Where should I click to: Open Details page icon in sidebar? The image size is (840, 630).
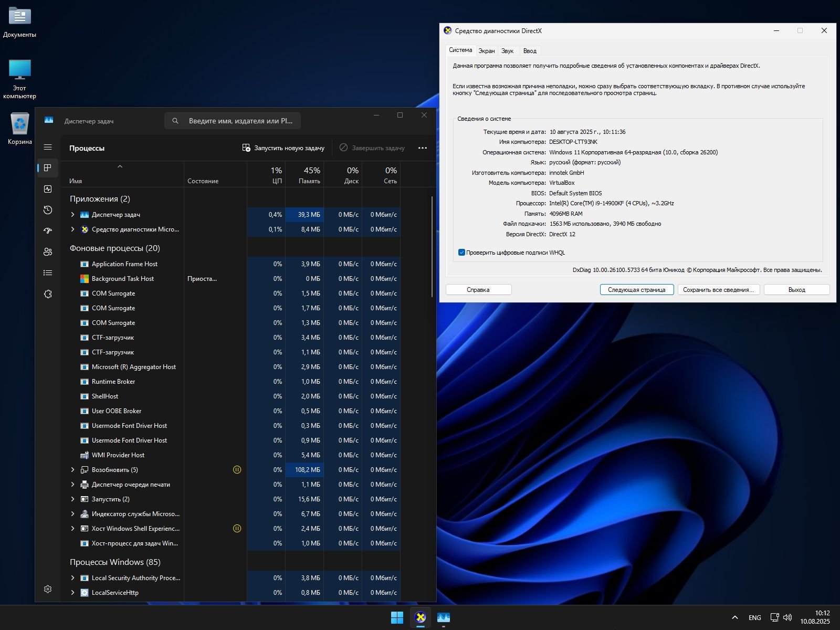(x=48, y=273)
